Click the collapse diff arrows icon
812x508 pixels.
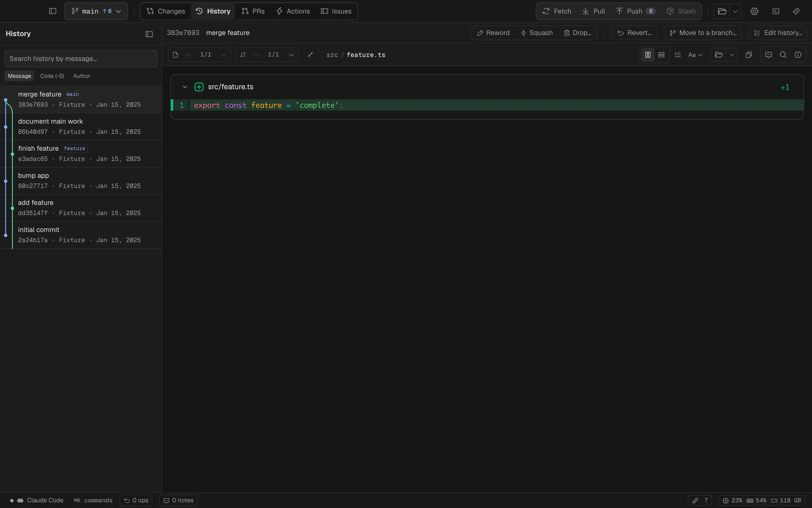[310, 54]
